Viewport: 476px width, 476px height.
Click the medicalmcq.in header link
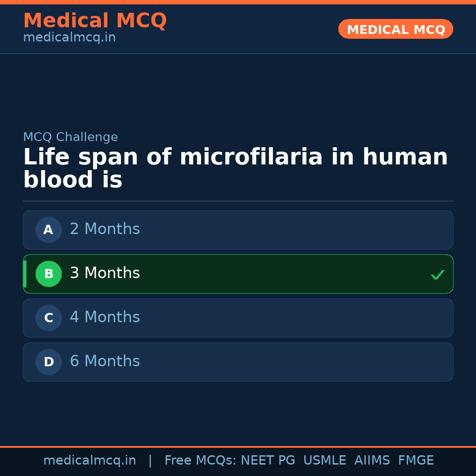click(x=69, y=37)
